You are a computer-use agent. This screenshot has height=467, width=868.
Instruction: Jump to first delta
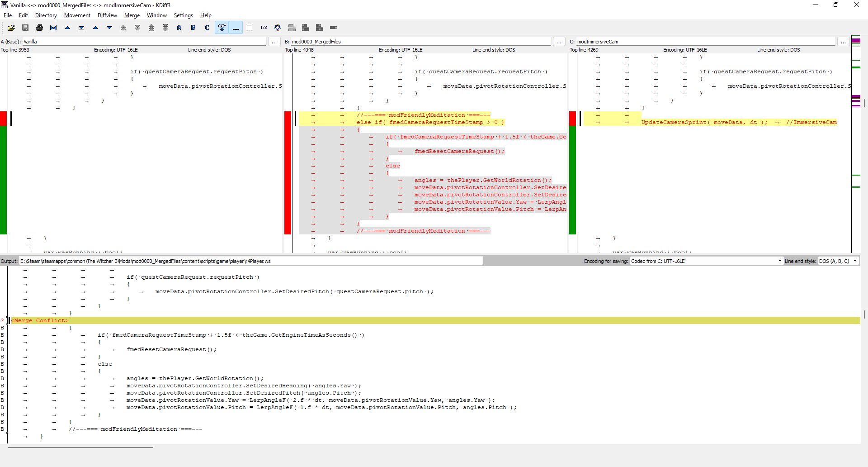pyautogui.click(x=67, y=28)
